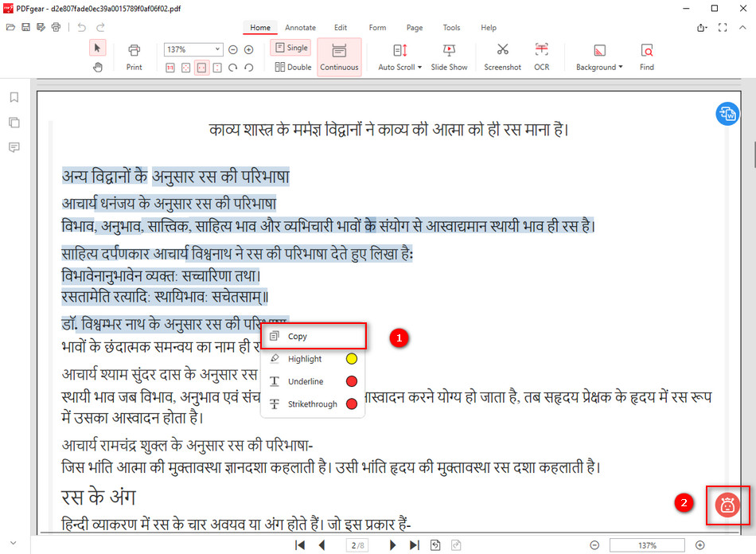Image resolution: width=756 pixels, height=554 pixels.
Task: Open a file with the folder icon
Action: click(x=10, y=28)
